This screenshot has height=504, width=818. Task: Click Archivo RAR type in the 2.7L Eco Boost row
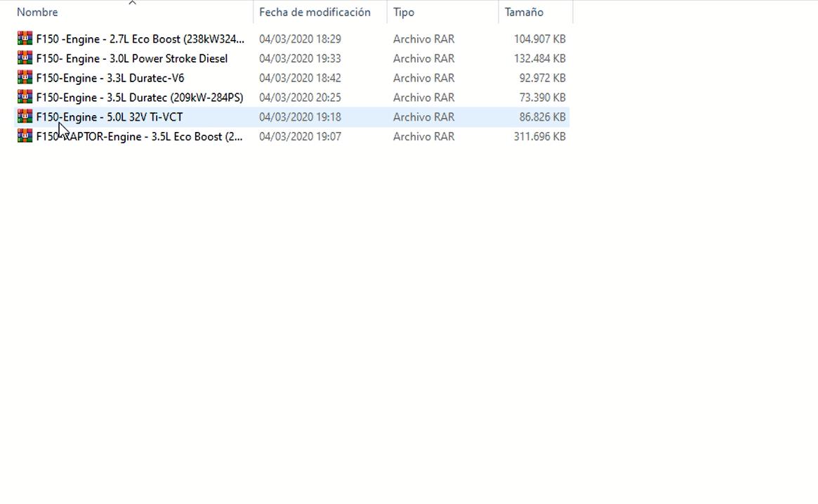click(x=423, y=39)
